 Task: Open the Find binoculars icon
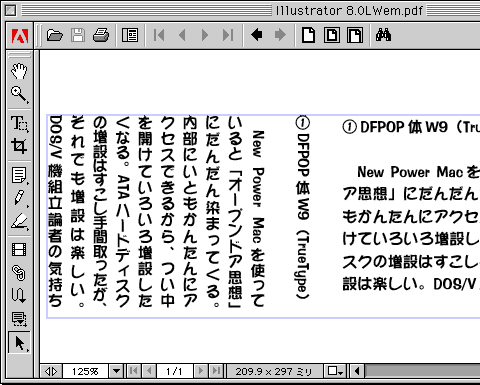[x=383, y=35]
